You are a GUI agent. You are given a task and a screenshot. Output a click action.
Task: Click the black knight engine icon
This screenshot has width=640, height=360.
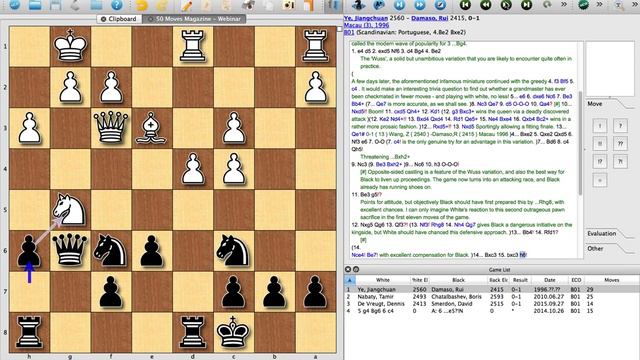click(x=358, y=5)
